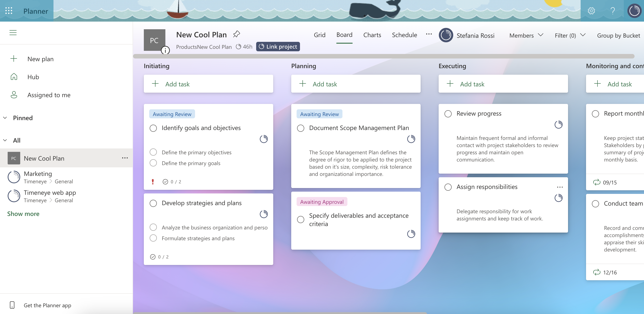
Task: Click the Grid view icon
Action: click(320, 34)
